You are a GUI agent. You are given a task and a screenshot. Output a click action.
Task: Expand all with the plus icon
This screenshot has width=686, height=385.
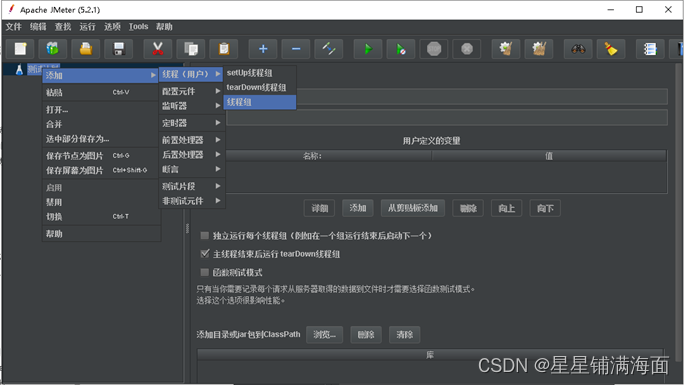pyautogui.click(x=263, y=49)
